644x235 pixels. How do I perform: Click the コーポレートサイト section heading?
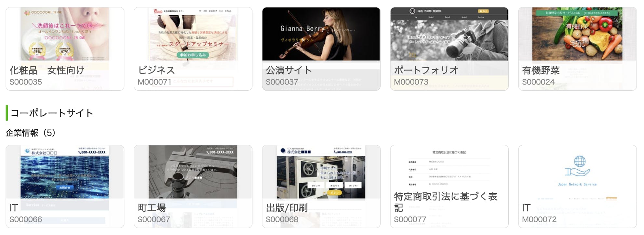[52, 113]
